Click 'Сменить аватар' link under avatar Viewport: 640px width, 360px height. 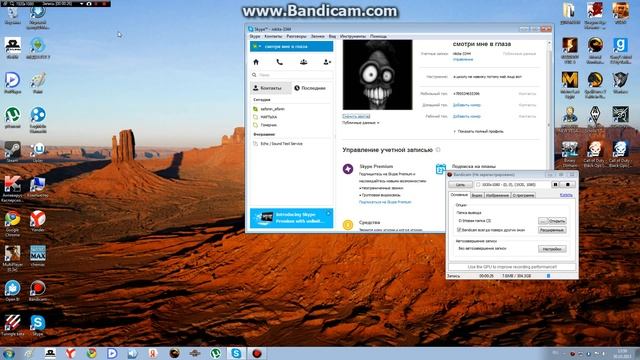(356, 116)
